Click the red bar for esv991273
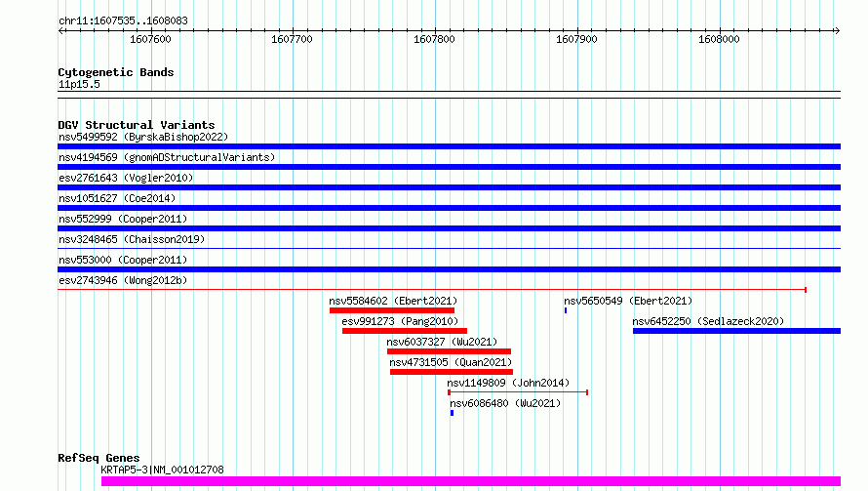868x491 pixels. point(405,331)
